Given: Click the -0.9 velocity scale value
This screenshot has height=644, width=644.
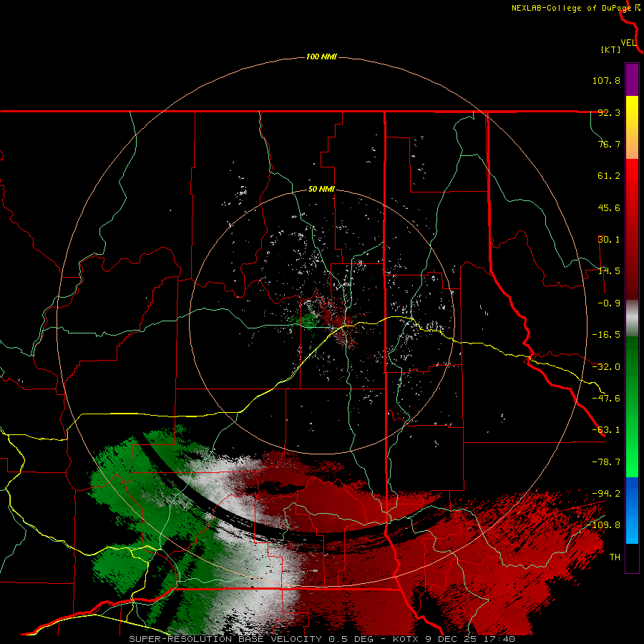Looking at the screenshot, I should (x=606, y=303).
